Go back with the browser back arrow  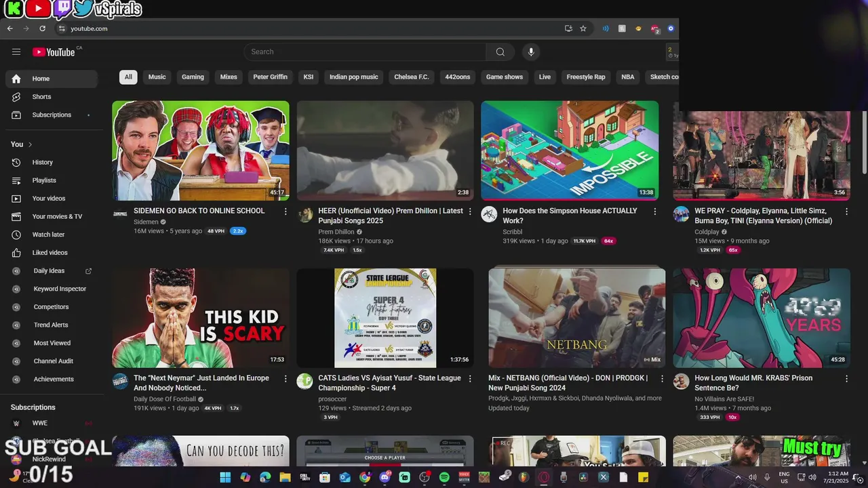(x=10, y=28)
